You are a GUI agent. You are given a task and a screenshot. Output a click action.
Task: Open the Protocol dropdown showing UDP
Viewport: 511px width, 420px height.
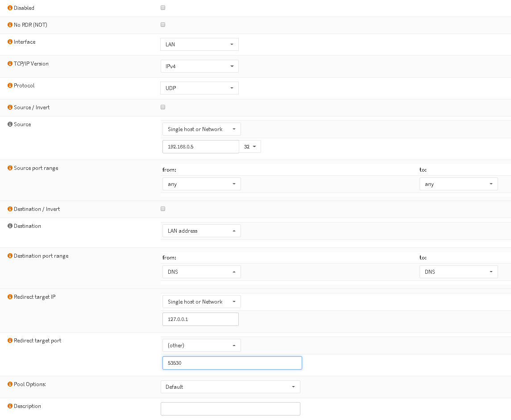pyautogui.click(x=199, y=88)
